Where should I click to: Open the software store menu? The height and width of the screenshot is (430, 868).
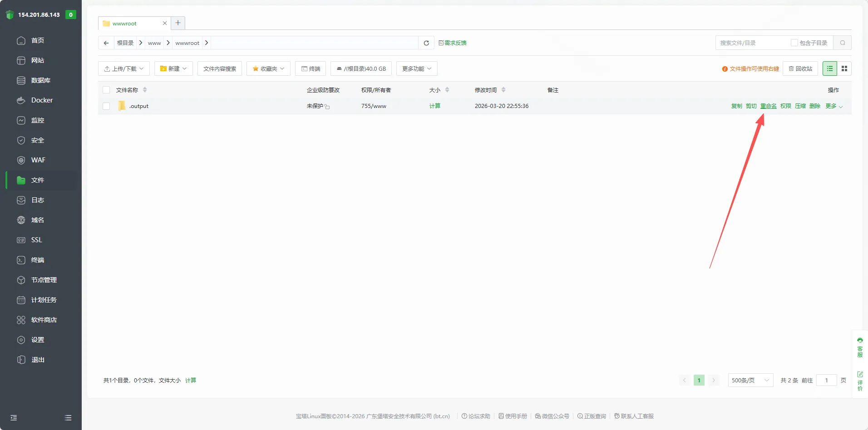(x=44, y=320)
